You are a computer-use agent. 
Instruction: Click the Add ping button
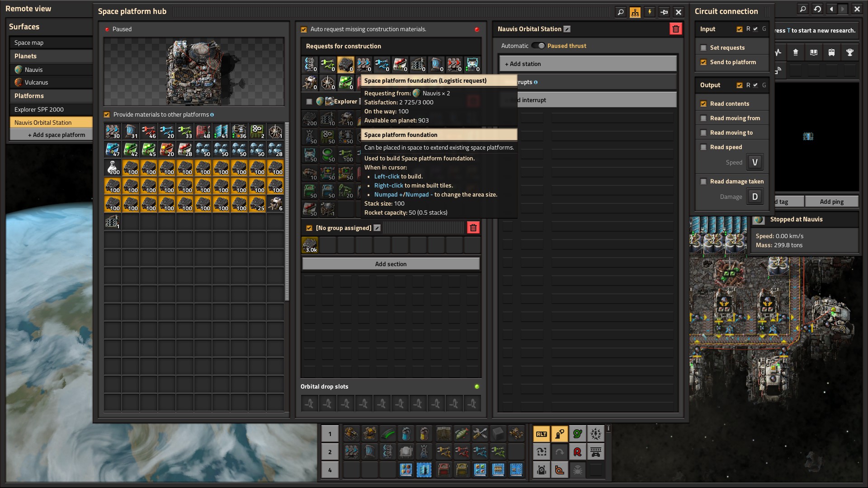[x=832, y=202]
